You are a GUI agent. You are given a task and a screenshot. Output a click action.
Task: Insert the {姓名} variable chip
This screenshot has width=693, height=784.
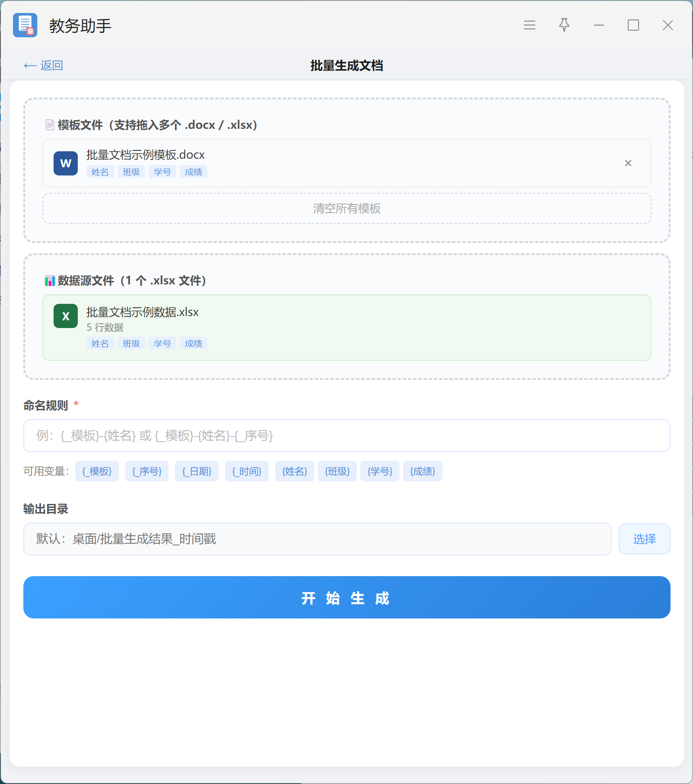(x=295, y=471)
